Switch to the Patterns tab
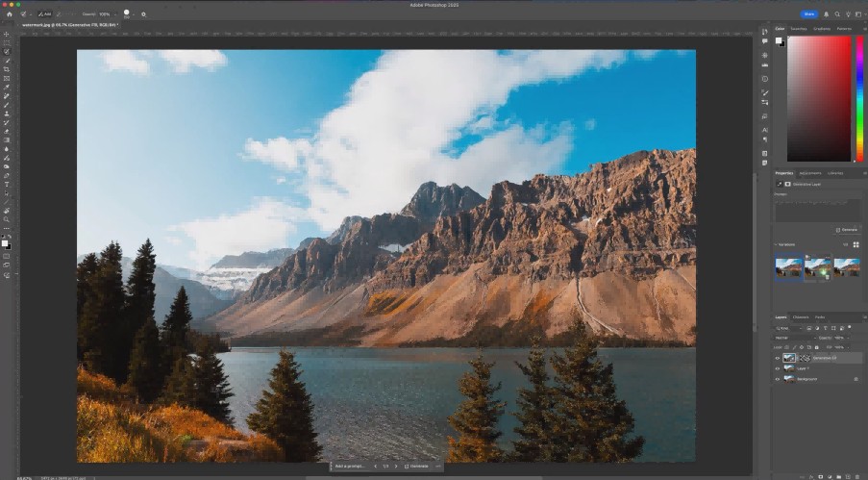The height and width of the screenshot is (480, 868). click(x=844, y=29)
